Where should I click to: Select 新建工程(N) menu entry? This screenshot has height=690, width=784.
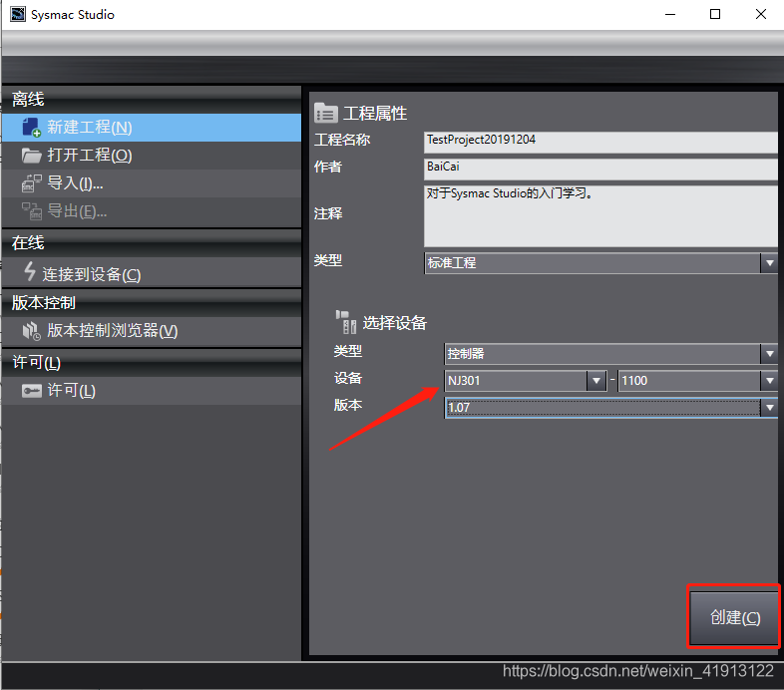[152, 128]
